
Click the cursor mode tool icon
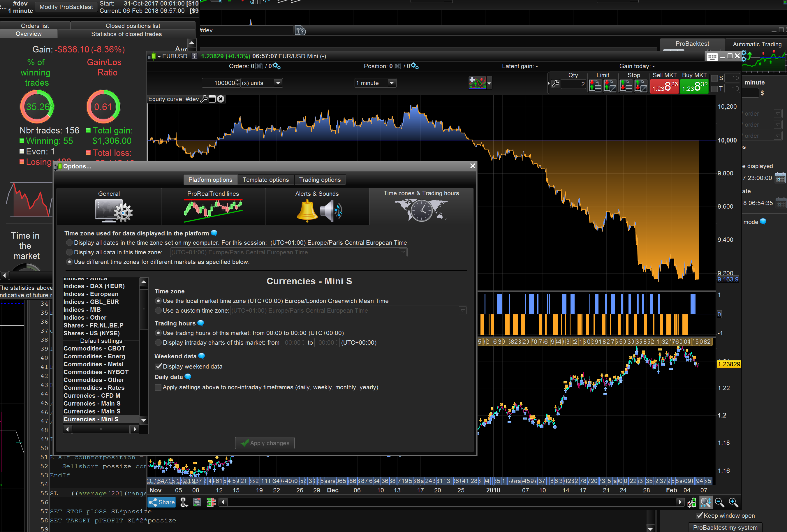(x=184, y=502)
